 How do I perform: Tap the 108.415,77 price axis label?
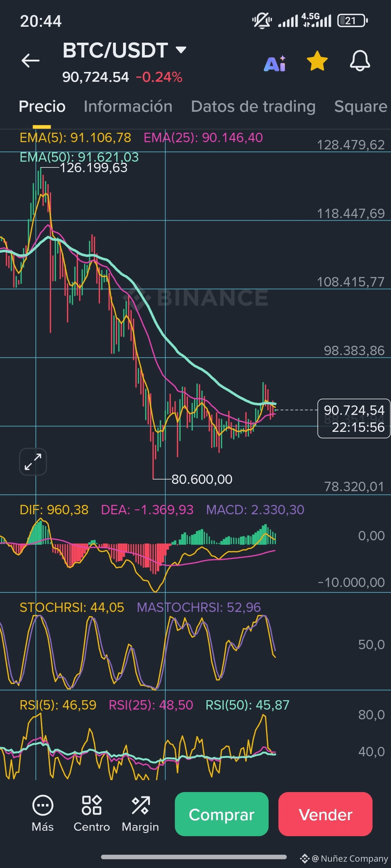pos(350,282)
